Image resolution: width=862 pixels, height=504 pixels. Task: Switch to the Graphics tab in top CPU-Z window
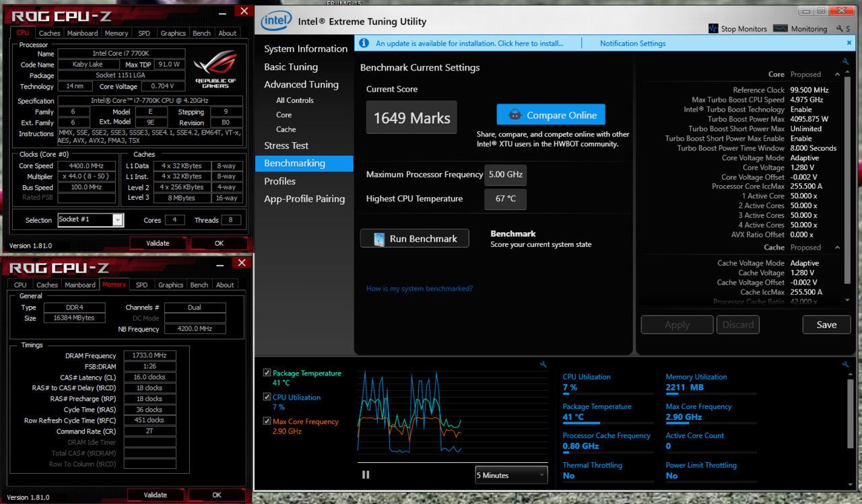coord(173,33)
